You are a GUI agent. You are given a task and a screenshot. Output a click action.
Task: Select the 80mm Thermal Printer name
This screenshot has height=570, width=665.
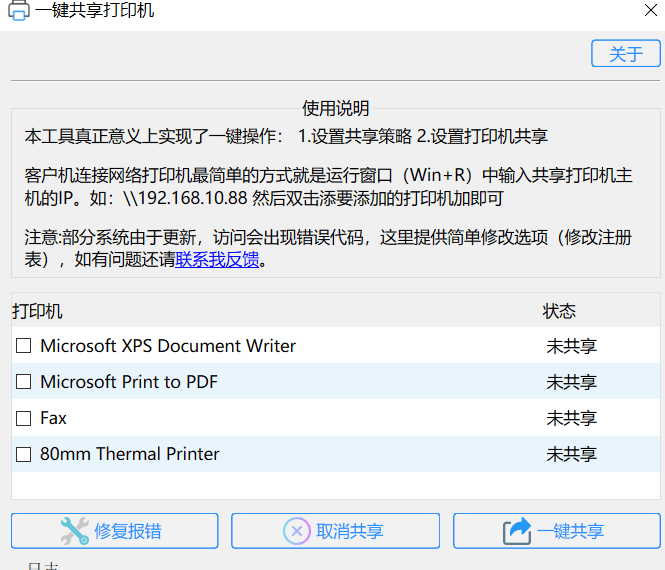(x=130, y=454)
